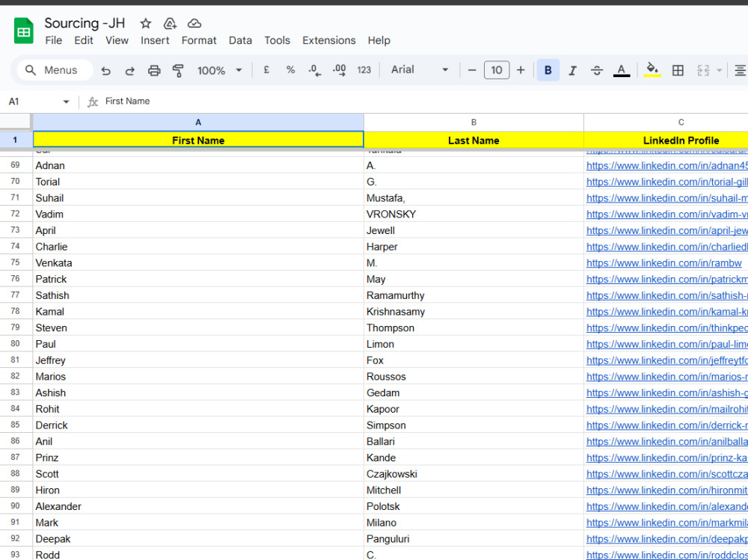The image size is (748, 560).
Task: Open fill colour picker
Action: [x=652, y=70]
